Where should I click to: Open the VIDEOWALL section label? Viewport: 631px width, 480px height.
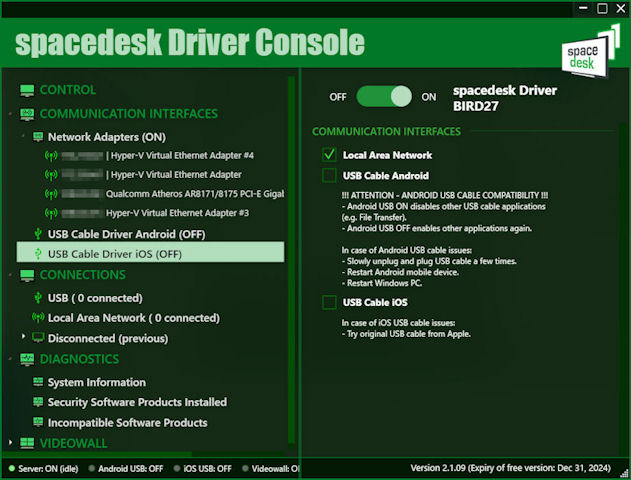tap(73, 443)
